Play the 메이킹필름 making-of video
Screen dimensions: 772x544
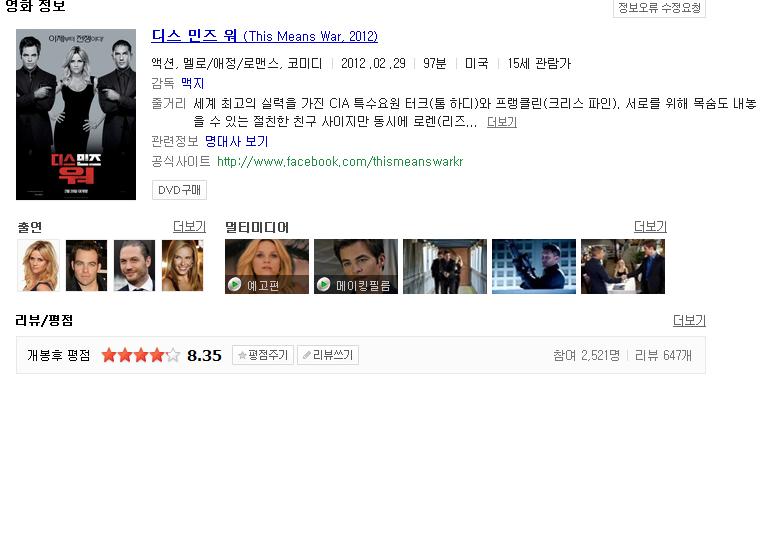(356, 266)
